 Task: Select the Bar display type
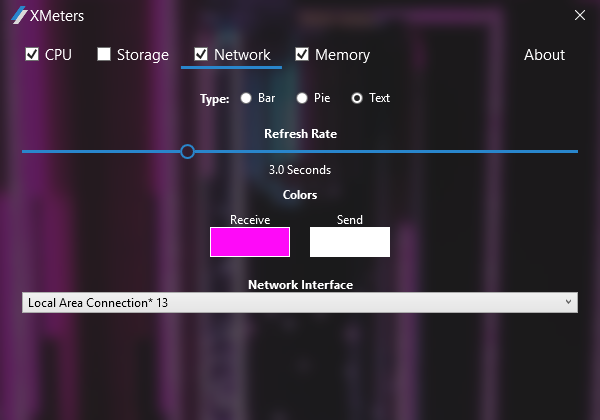pyautogui.click(x=246, y=98)
